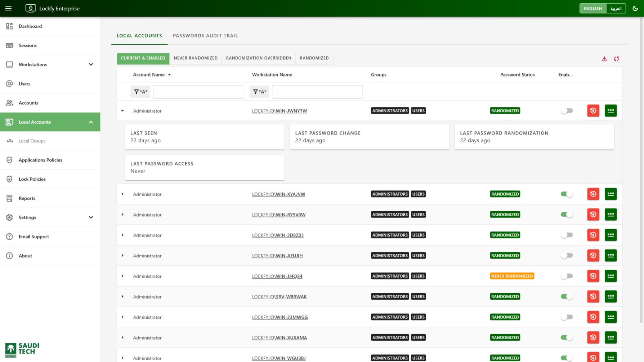Image resolution: width=644 pixels, height=362 pixels.
Task: Click the Workstation Name filter operator icon
Action: point(259,92)
